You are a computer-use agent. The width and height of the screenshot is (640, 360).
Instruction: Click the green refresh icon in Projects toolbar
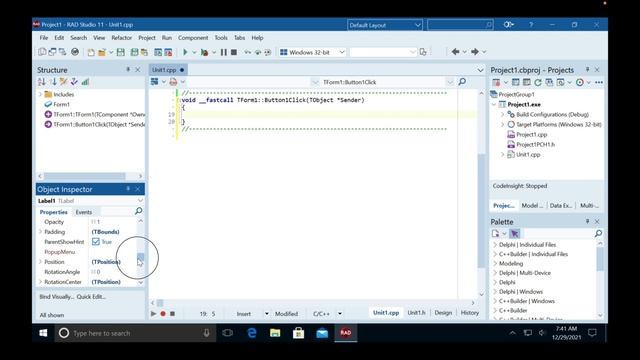coord(538,82)
